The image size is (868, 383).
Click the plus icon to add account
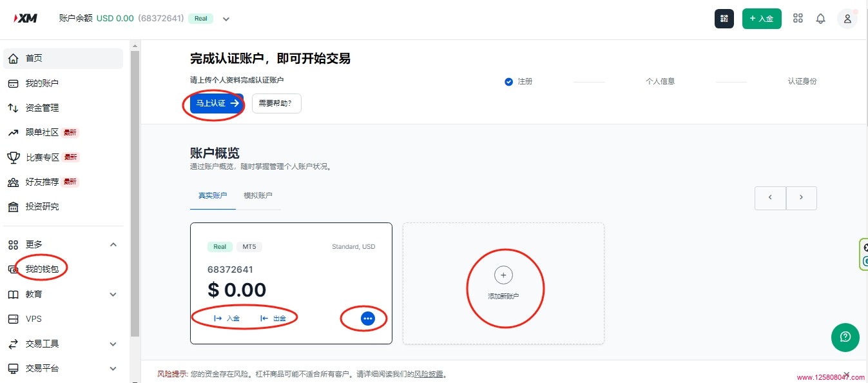pos(503,275)
